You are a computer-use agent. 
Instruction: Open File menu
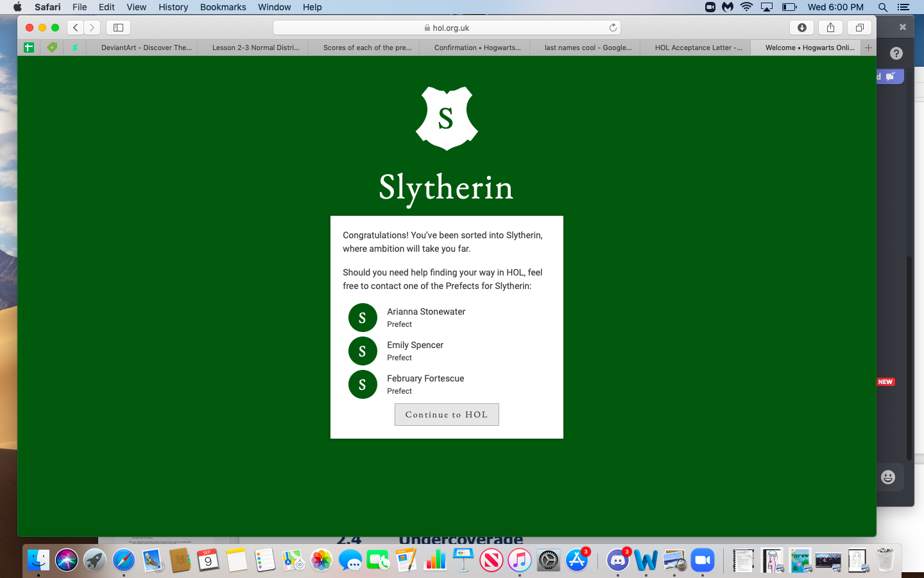80,7
